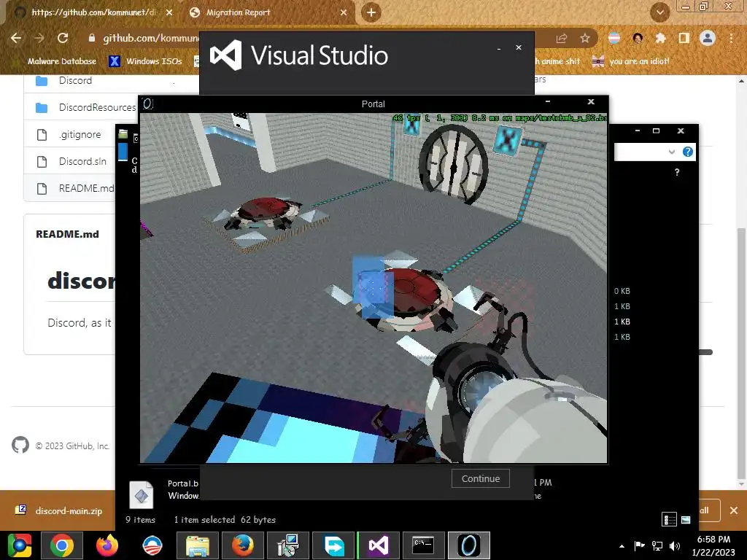Close the Chrome downloads bar

coord(734,510)
